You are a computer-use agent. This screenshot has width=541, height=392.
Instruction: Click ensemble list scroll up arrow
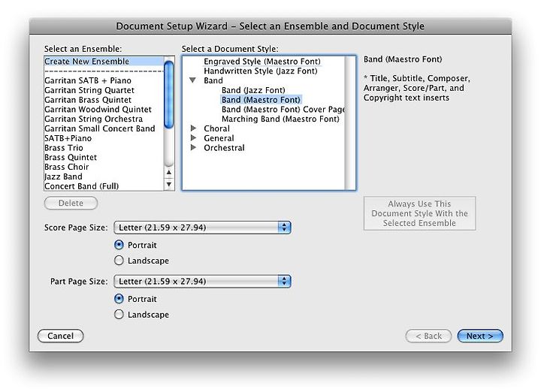click(169, 173)
